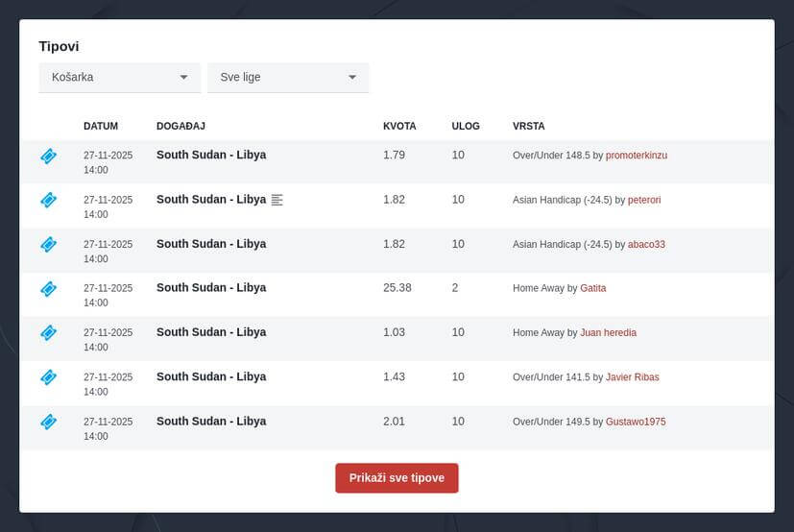Click ticket icon in Juan heredia row
This screenshot has height=532, width=794.
48,332
